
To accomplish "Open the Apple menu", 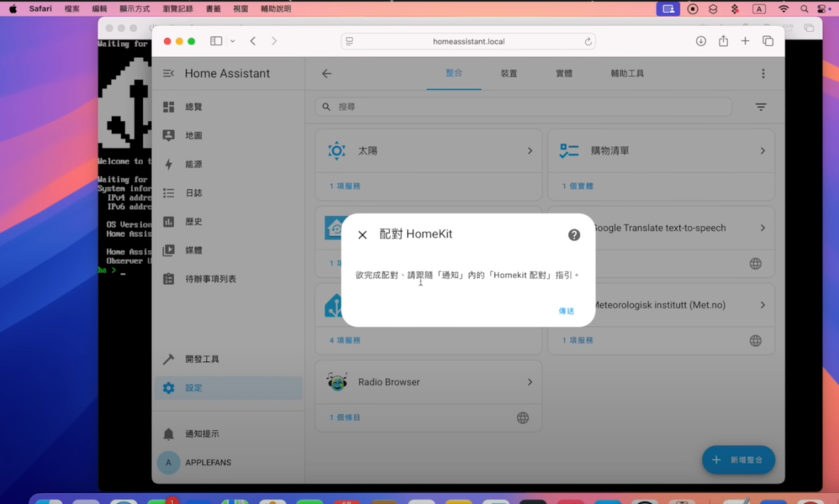I will 13,9.
